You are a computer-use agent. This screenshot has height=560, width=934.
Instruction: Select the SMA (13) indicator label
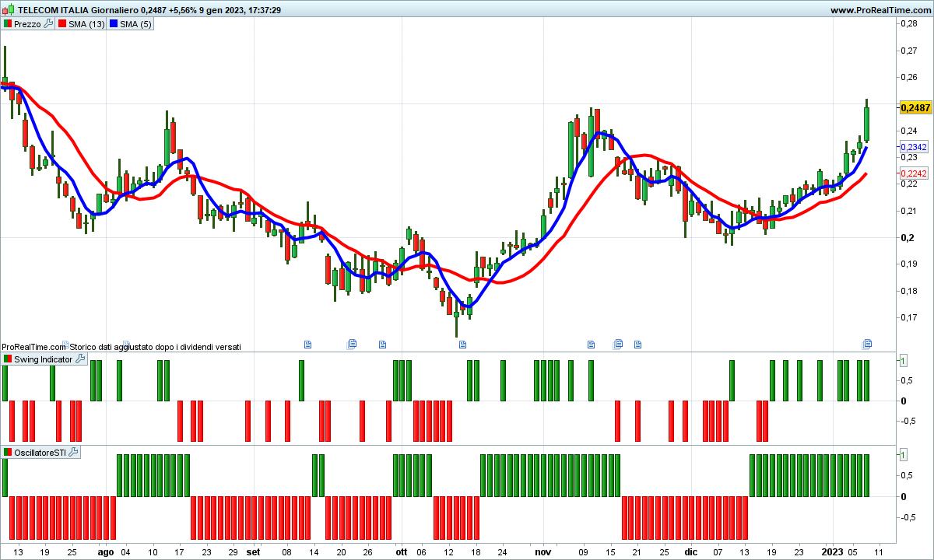(x=86, y=24)
